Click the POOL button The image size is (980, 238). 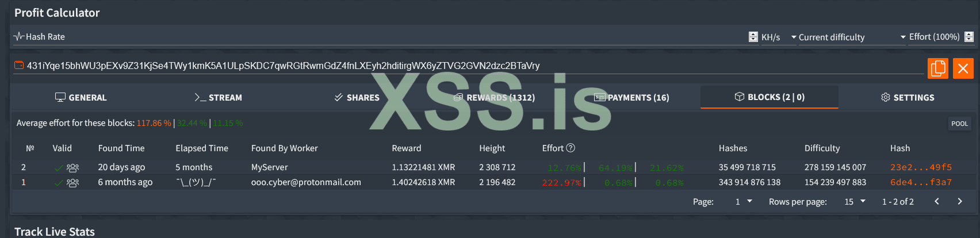959,124
